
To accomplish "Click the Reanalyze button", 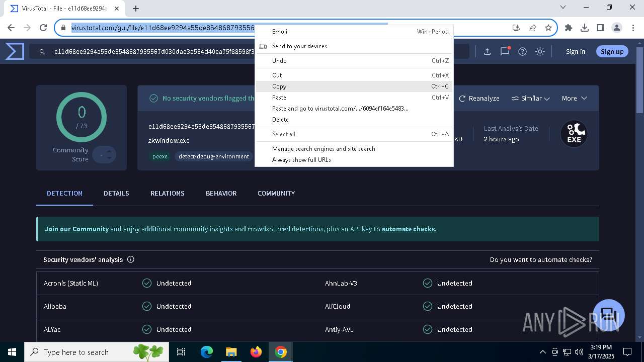I will pyautogui.click(x=479, y=98).
